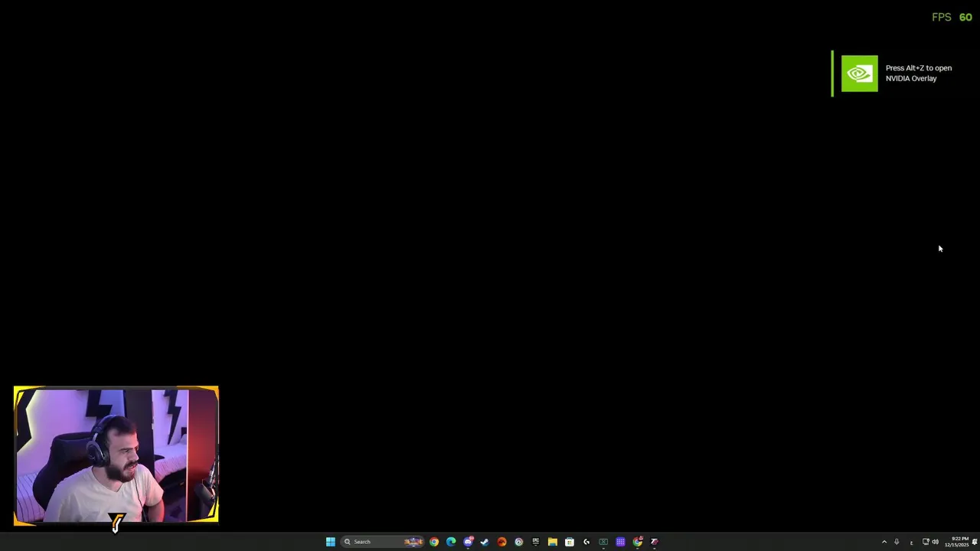Launch the Epic Games Launcher

pyautogui.click(x=535, y=542)
